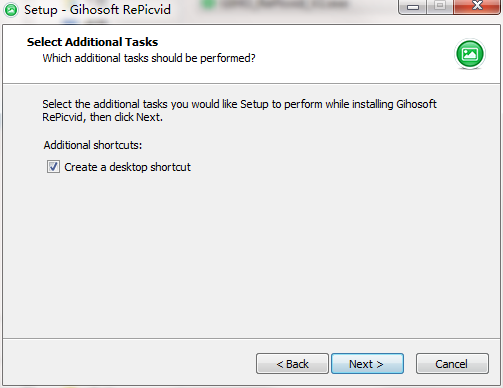The height and width of the screenshot is (388, 503).
Task: Click the green picture logo in header
Action: pyautogui.click(x=470, y=54)
